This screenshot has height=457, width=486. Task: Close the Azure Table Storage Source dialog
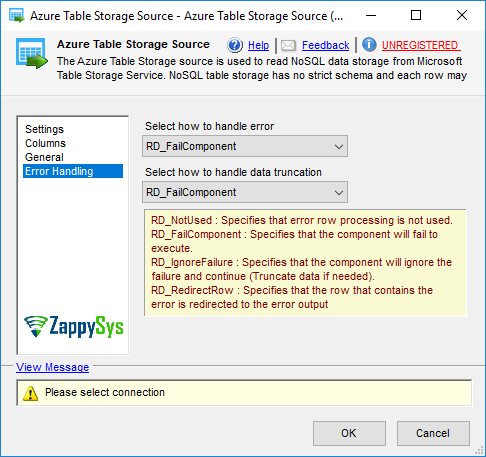[462, 15]
